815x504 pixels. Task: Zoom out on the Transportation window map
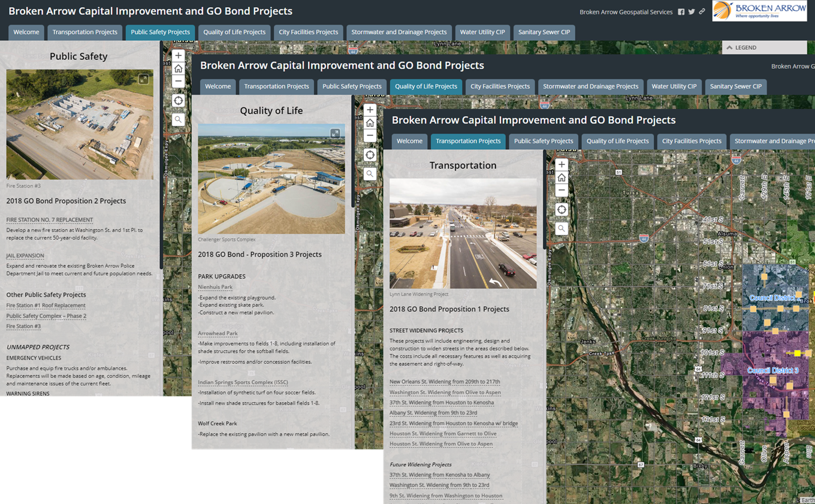(x=562, y=191)
